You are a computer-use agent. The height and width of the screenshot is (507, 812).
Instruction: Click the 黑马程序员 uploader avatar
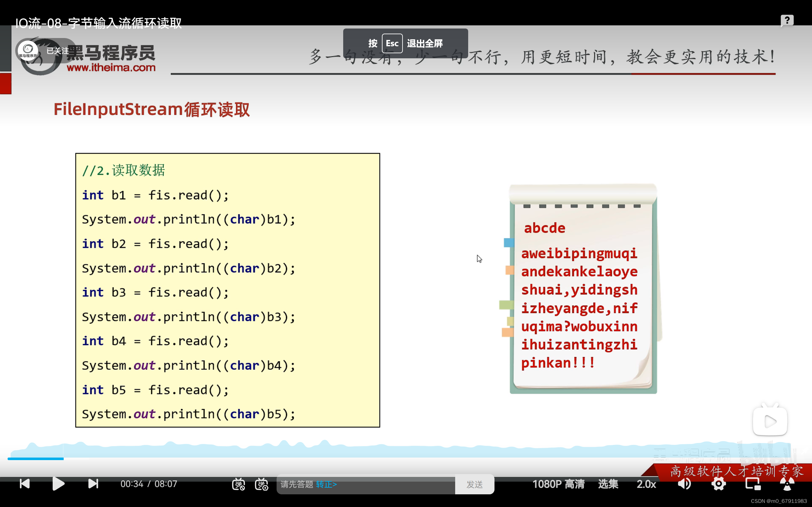(28, 50)
